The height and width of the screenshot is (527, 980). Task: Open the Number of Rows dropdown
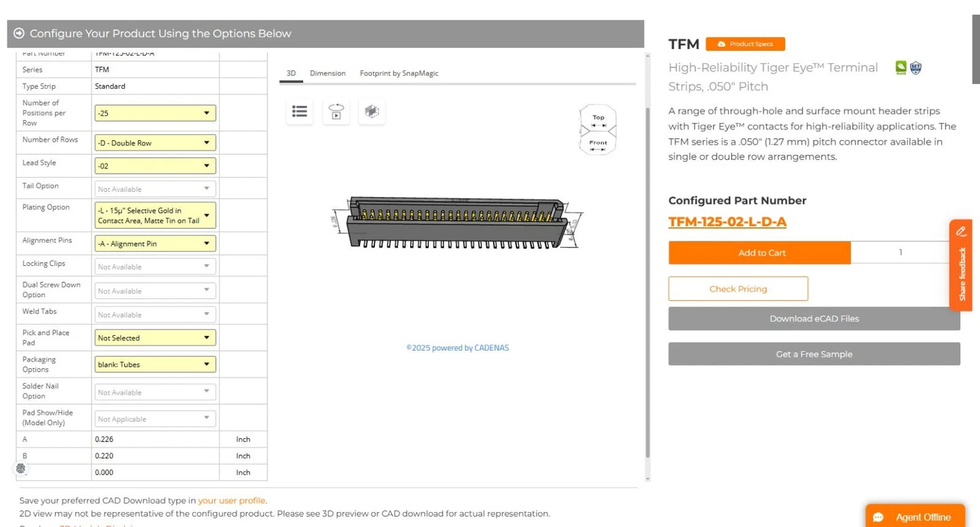(x=155, y=143)
